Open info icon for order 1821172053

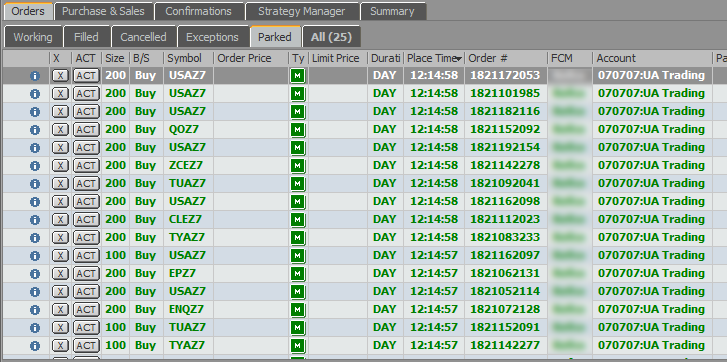[35, 76]
